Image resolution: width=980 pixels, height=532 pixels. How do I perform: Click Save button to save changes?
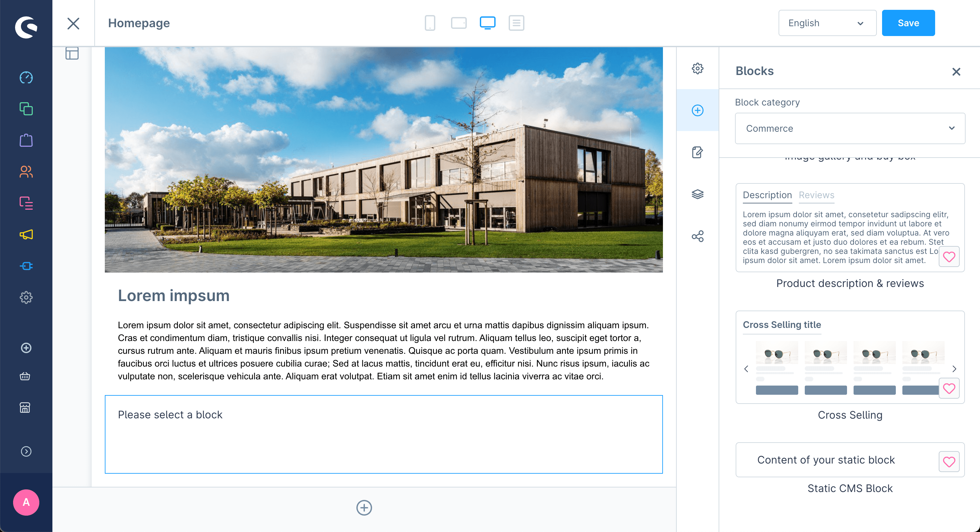(909, 23)
